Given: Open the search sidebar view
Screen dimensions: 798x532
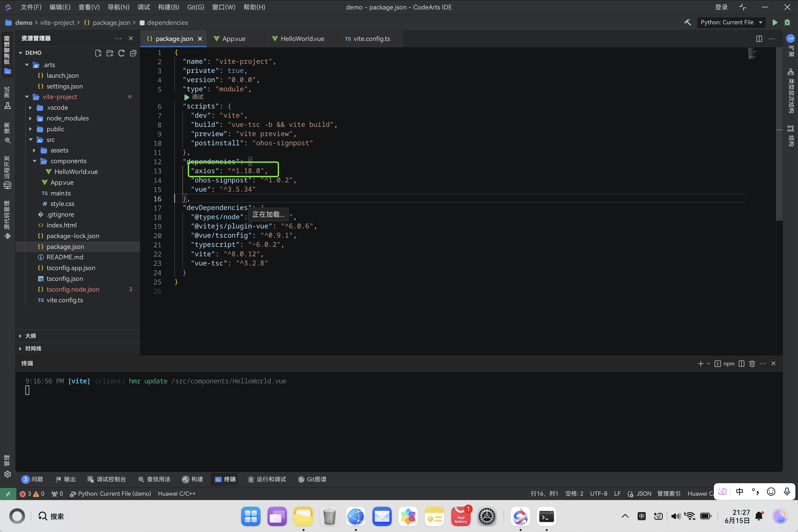Looking at the screenshot, I should point(7,133).
